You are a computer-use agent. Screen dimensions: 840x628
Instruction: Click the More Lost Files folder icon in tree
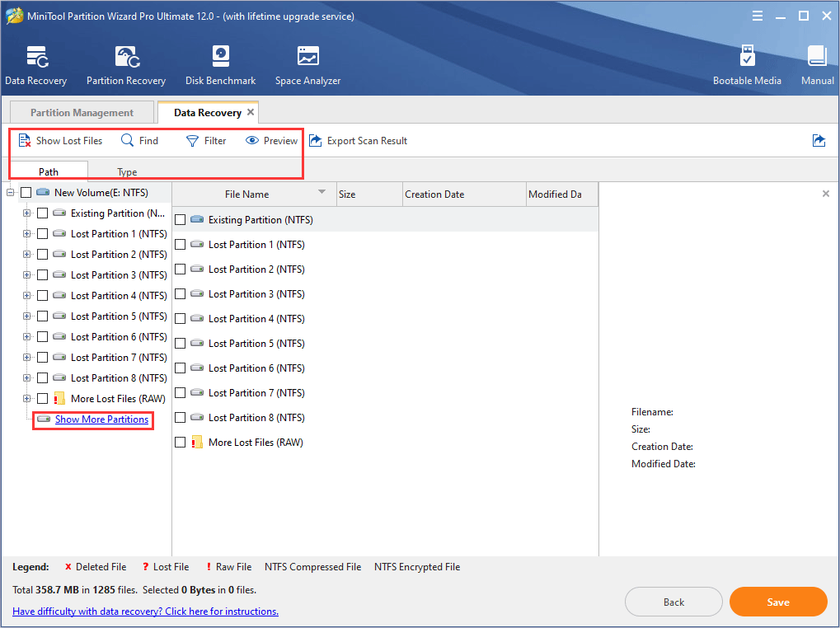click(59, 398)
